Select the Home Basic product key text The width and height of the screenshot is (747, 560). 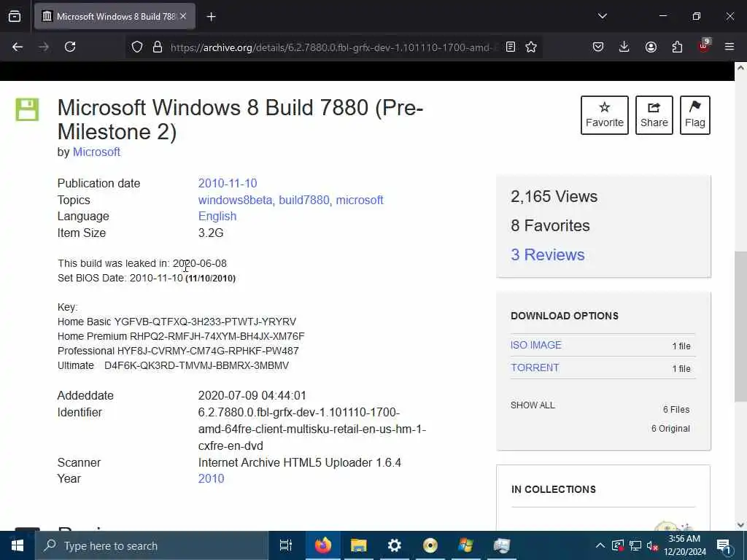[205, 322]
